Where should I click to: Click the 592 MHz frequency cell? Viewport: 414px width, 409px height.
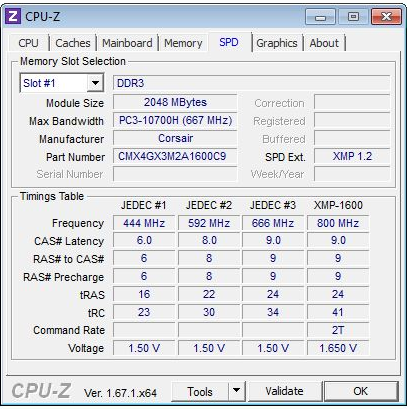(209, 223)
